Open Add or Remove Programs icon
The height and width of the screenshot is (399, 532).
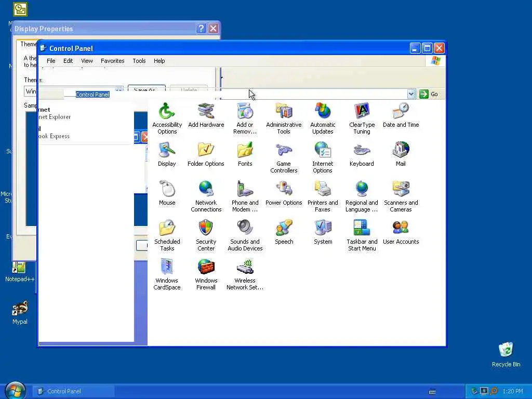245,111
